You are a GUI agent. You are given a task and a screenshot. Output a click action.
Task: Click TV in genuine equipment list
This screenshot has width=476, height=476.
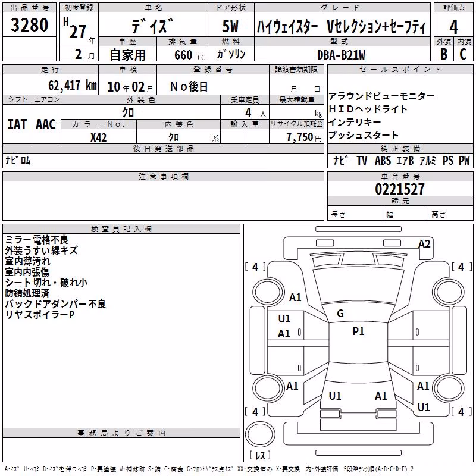362,160
